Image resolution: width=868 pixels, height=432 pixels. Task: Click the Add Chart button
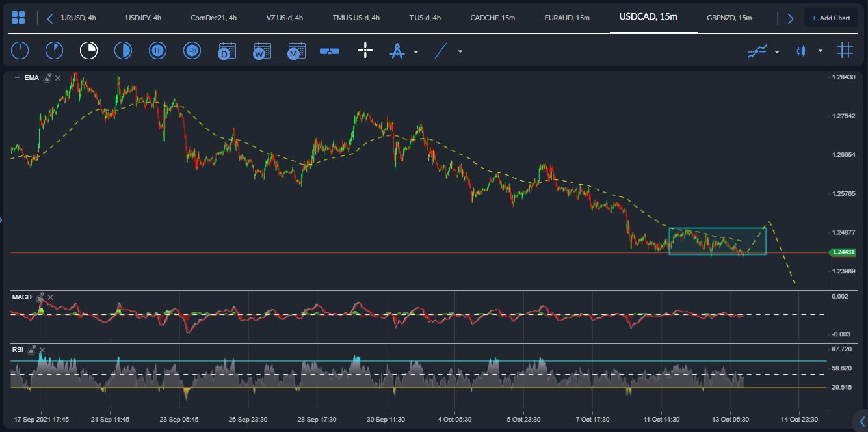[x=831, y=17]
